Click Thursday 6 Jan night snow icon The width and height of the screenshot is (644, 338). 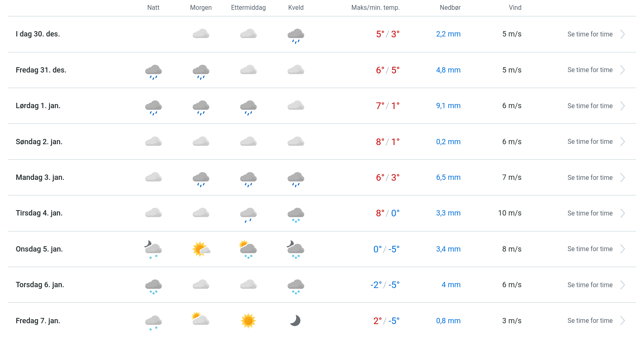(x=153, y=286)
